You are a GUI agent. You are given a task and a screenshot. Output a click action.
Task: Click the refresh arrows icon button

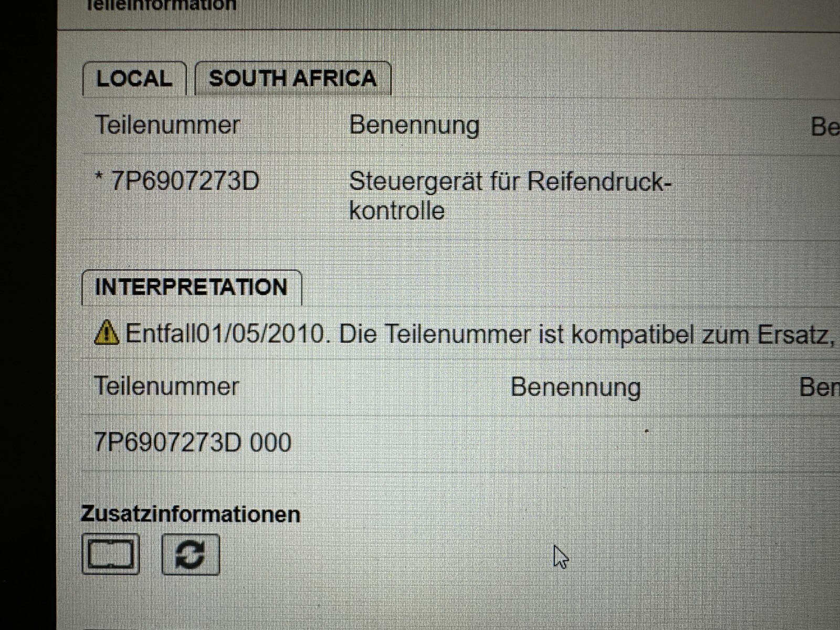(190, 554)
